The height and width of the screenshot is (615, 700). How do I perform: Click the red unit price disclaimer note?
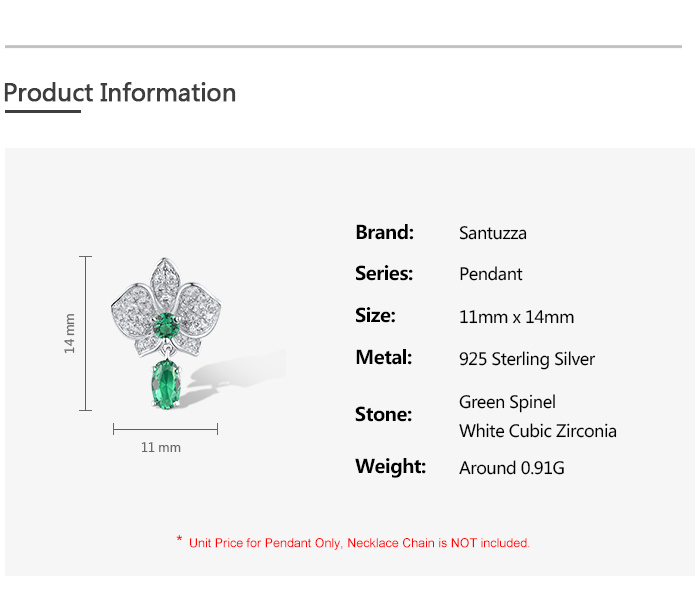click(354, 543)
